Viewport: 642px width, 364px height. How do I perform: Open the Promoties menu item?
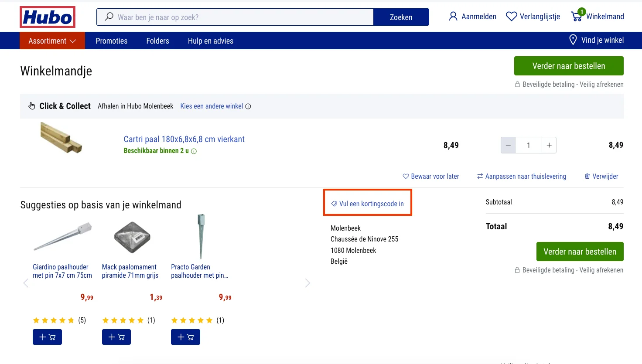112,41
